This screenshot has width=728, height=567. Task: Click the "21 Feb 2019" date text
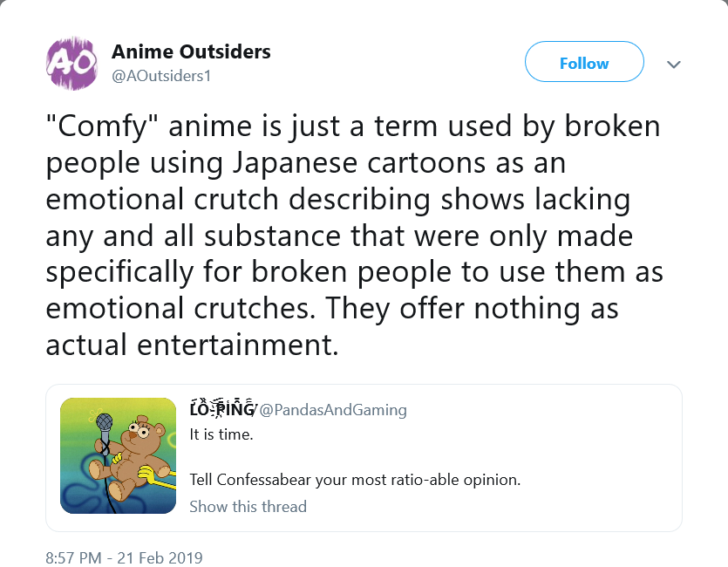[160, 557]
